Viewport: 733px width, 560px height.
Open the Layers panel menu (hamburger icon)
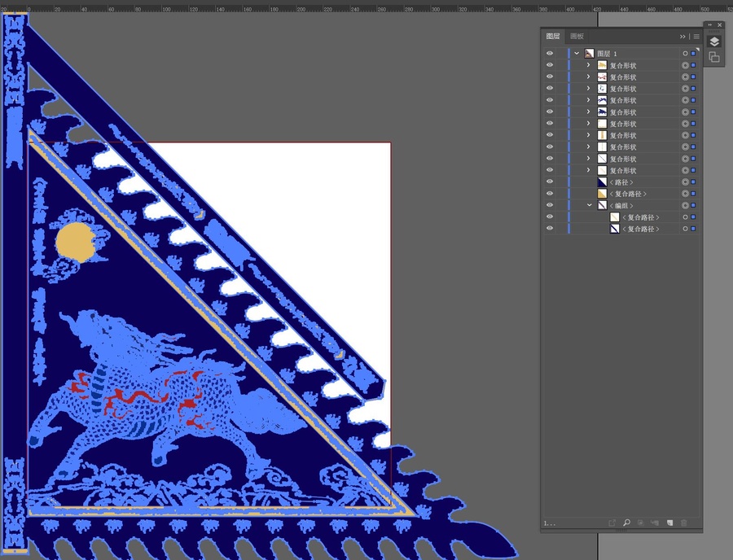click(x=696, y=37)
